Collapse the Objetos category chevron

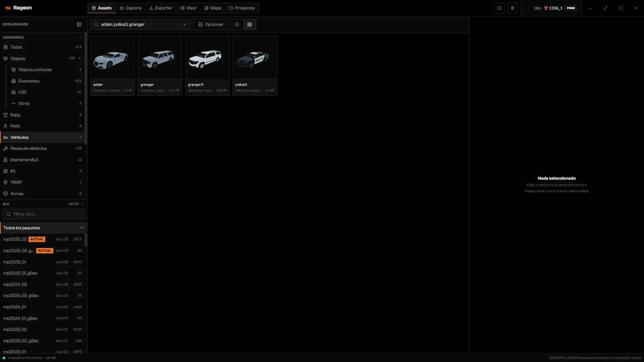[80, 59]
